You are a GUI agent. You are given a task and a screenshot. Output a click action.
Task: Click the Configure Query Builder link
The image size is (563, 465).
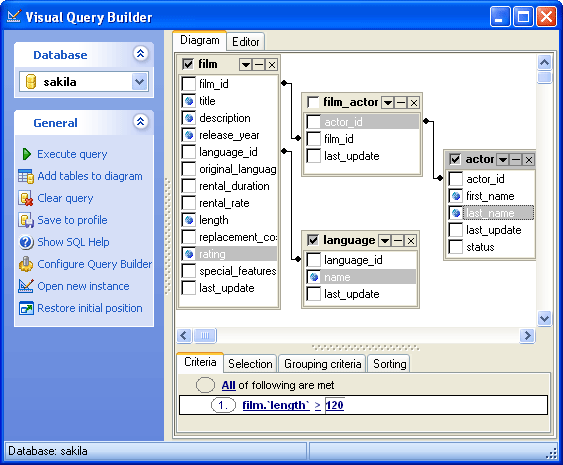[x=94, y=264]
